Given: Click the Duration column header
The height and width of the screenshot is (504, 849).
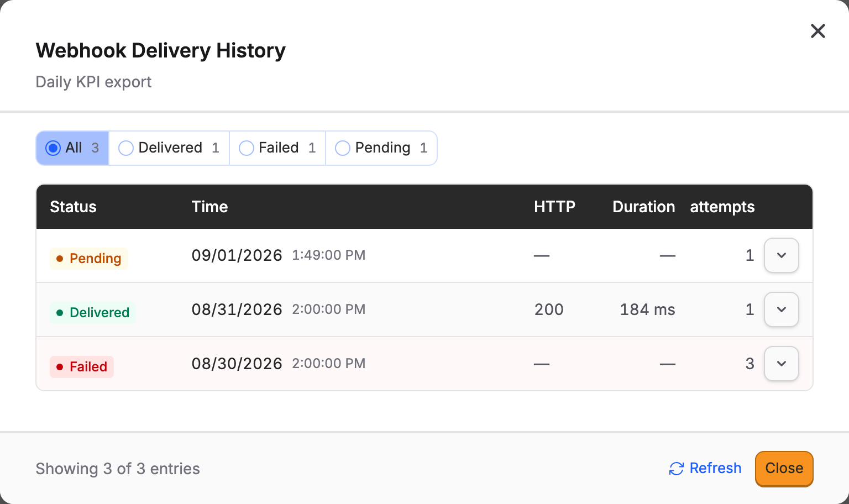Looking at the screenshot, I should pos(644,207).
